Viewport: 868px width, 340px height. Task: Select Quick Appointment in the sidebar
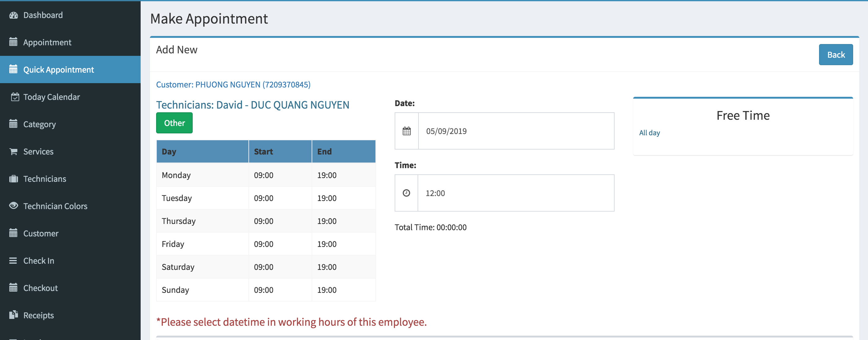[58, 69]
